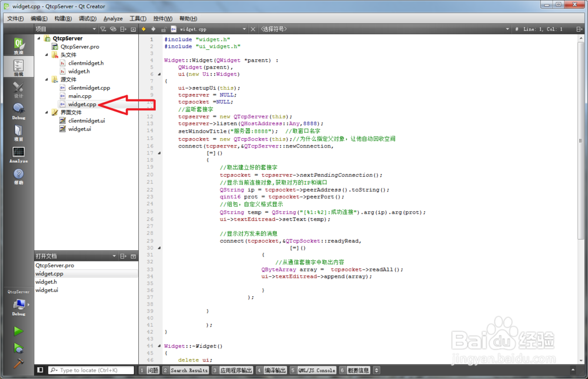Close the Open Documents panel
This screenshot has height=379, width=588.
(133, 256)
